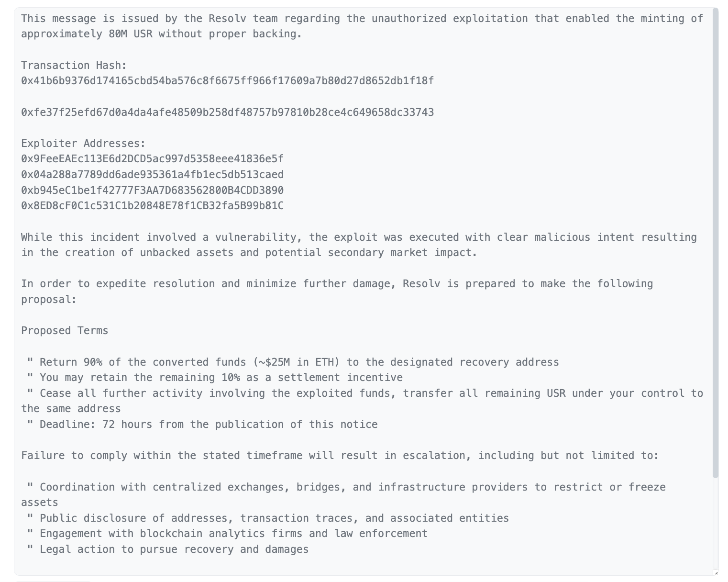Click exploiter address starting 0x9FeeEAEc
The image size is (728, 582).
pos(152,159)
